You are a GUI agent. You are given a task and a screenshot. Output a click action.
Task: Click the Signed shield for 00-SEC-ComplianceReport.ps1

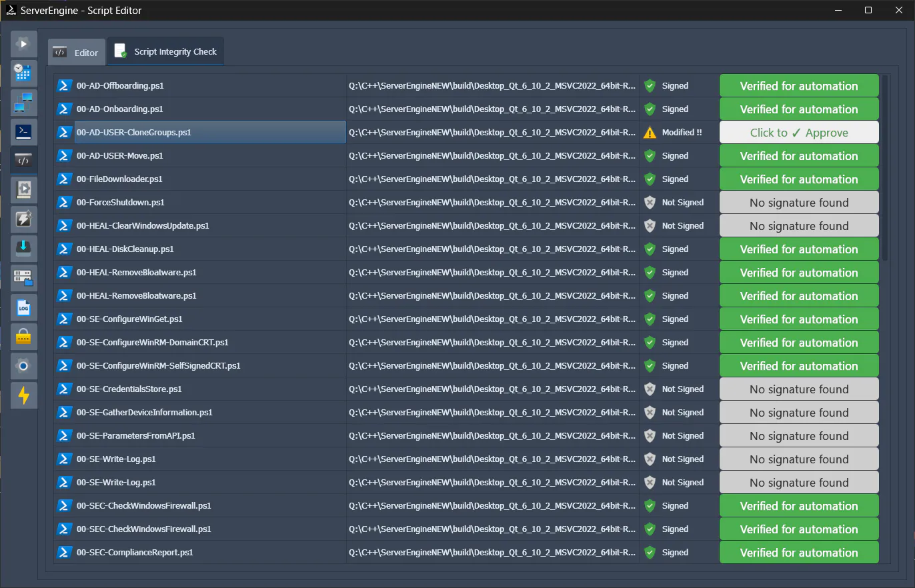click(649, 552)
